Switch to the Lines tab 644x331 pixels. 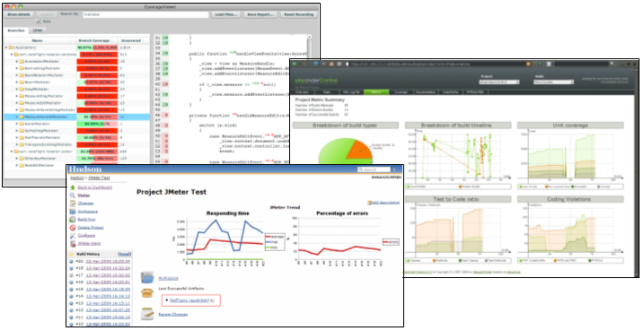[x=38, y=30]
